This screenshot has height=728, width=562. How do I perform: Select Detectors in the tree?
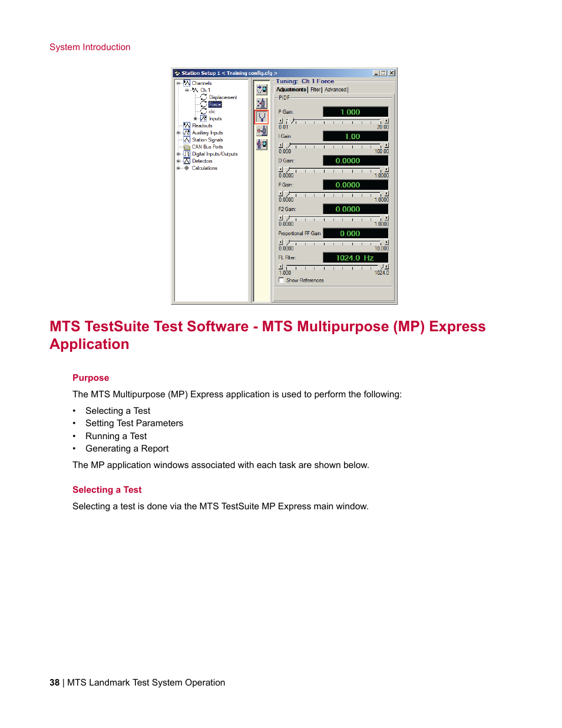pos(202,161)
